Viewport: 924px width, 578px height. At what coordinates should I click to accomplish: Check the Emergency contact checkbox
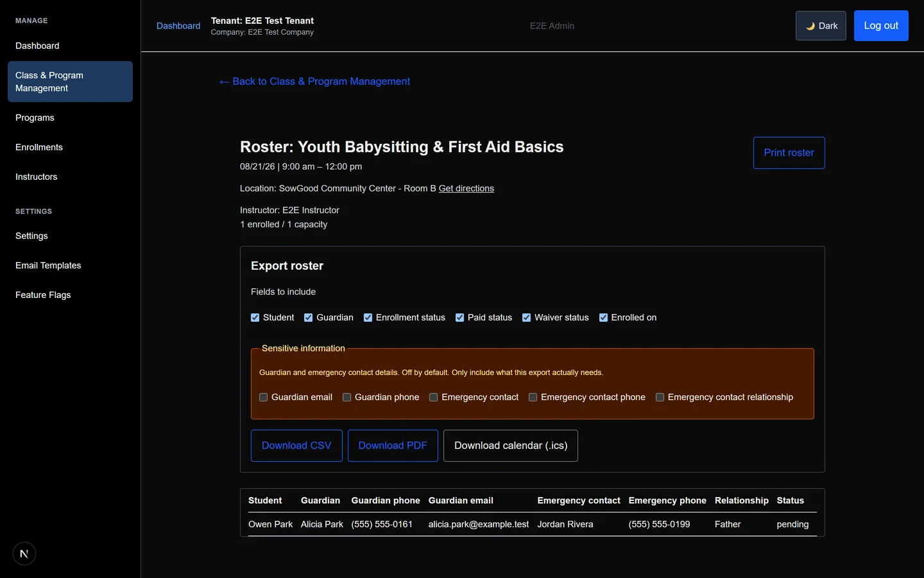pyautogui.click(x=434, y=398)
